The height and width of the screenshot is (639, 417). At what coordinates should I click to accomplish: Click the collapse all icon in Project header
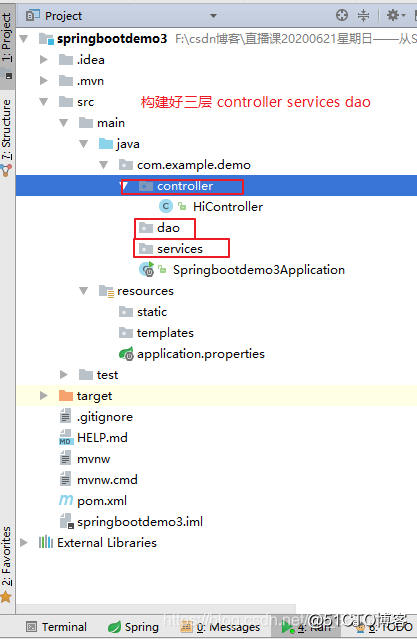click(x=363, y=15)
